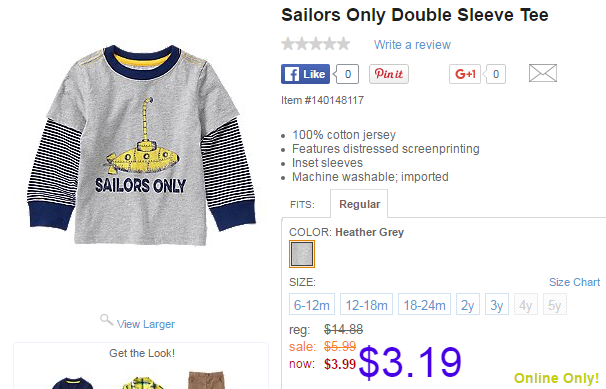Choose the 2y size option
This screenshot has width=606, height=389.
pyautogui.click(x=468, y=304)
